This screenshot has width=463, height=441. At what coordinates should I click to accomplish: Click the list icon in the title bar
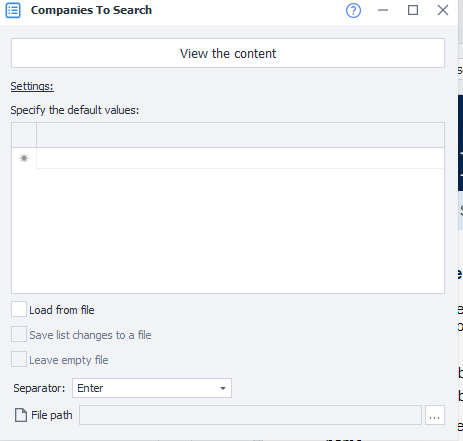[x=13, y=10]
